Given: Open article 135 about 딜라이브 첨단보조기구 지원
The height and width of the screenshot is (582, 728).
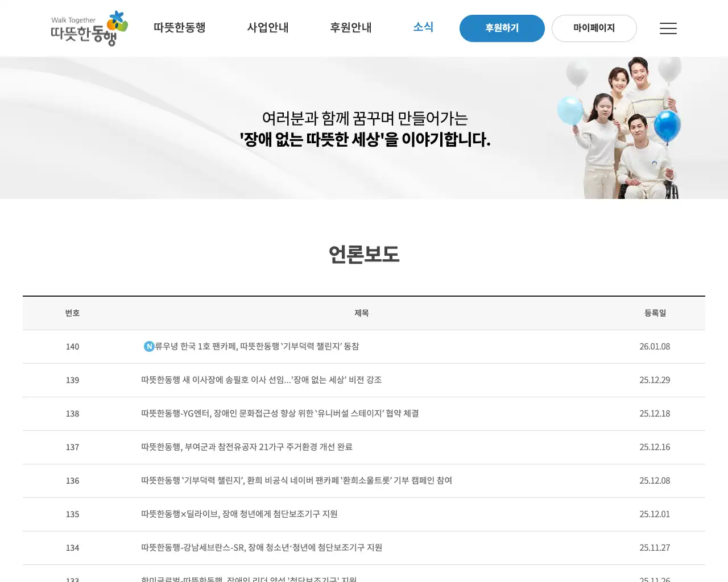Looking at the screenshot, I should (x=239, y=514).
